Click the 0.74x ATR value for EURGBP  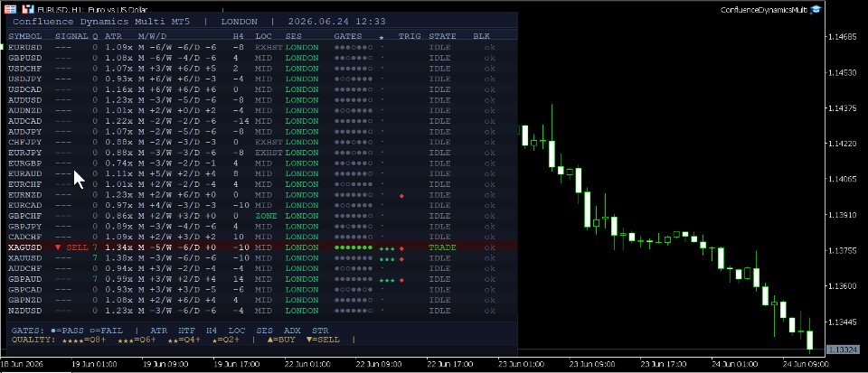click(119, 163)
